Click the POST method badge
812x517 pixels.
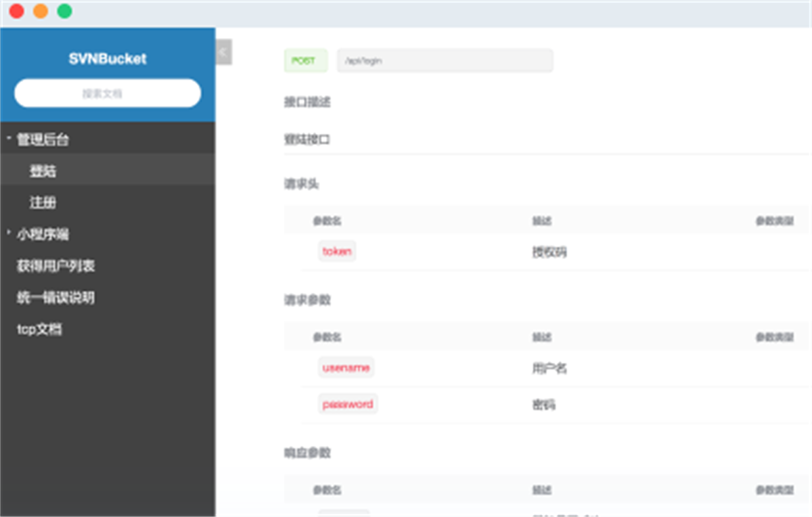[x=305, y=60]
